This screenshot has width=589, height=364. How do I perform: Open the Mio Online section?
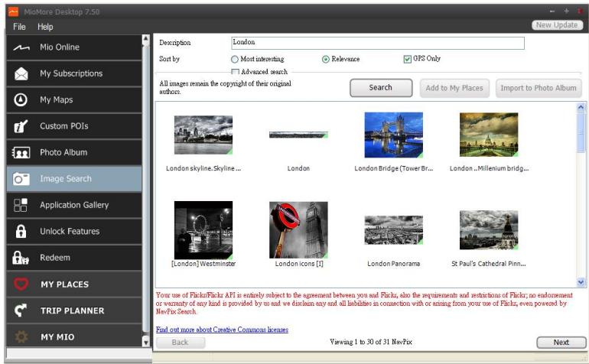[x=74, y=47]
